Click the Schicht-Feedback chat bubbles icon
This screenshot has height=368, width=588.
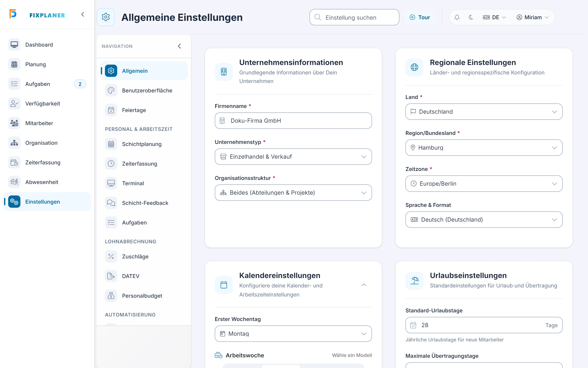111,203
